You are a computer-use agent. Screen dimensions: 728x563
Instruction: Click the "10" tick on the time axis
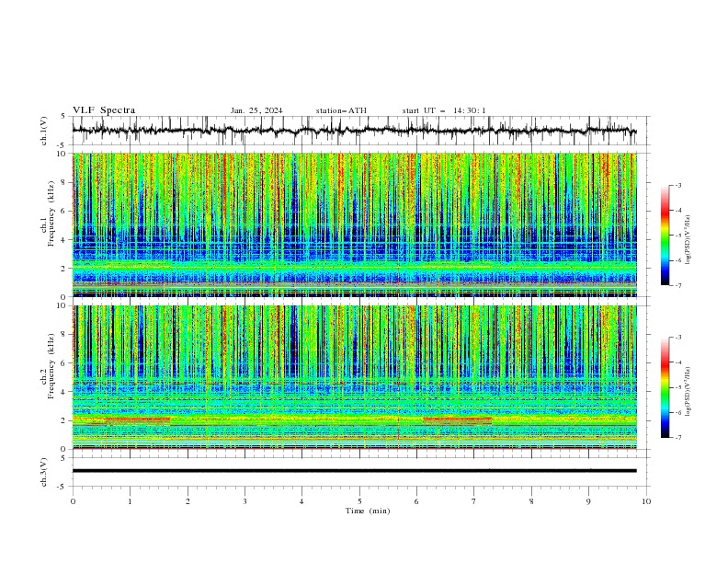(x=646, y=501)
